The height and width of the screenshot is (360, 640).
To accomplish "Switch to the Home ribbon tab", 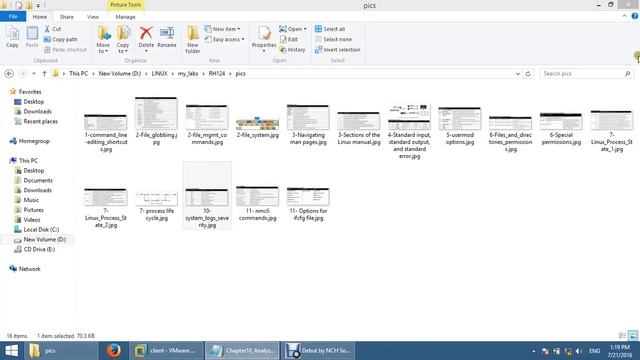I will [40, 17].
